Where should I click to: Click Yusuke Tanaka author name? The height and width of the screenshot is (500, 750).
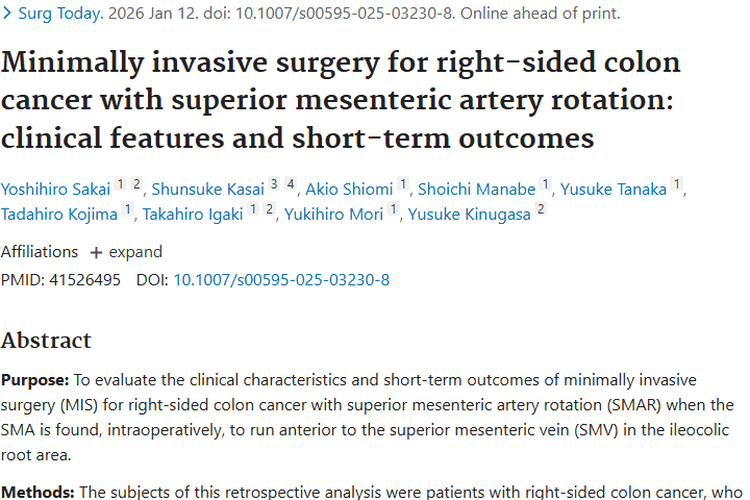613,188
